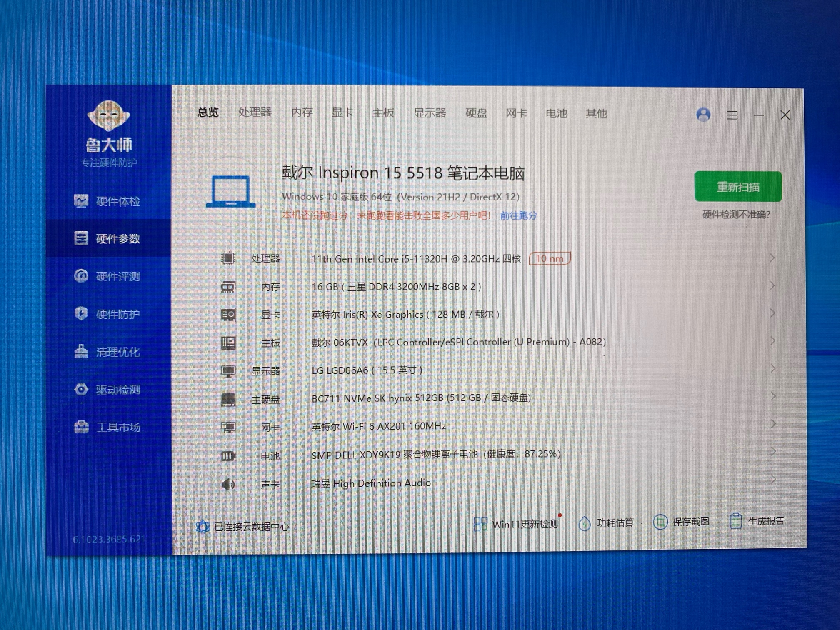840x630 pixels.
Task: Click Win11更新检测 icon at bottom
Action: tap(480, 524)
